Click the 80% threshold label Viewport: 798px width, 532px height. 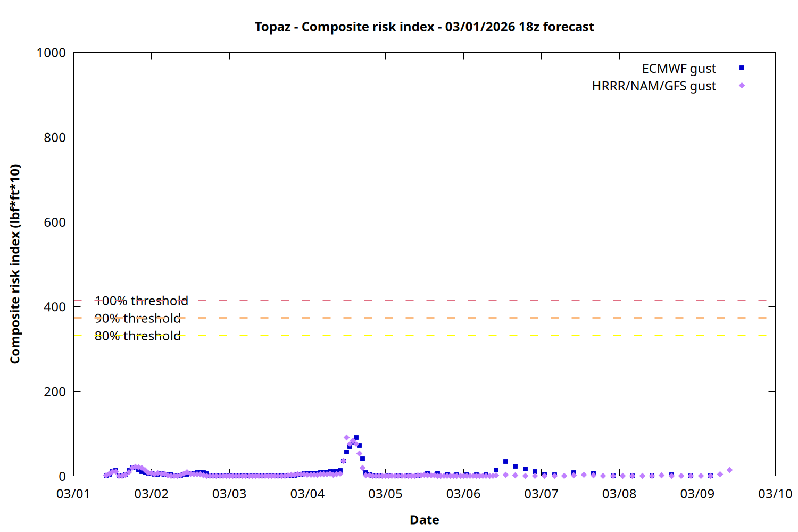pyautogui.click(x=137, y=336)
